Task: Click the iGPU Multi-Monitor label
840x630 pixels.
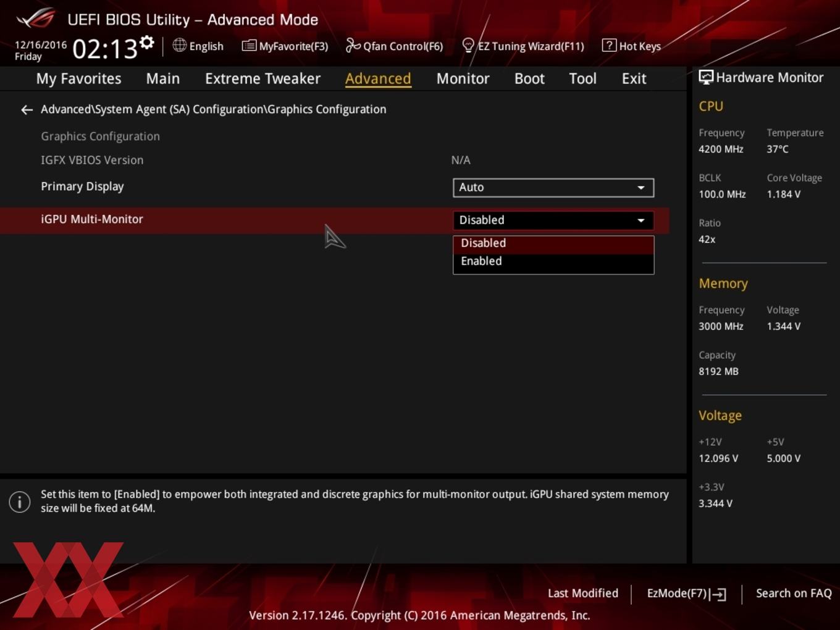Action: (x=92, y=219)
